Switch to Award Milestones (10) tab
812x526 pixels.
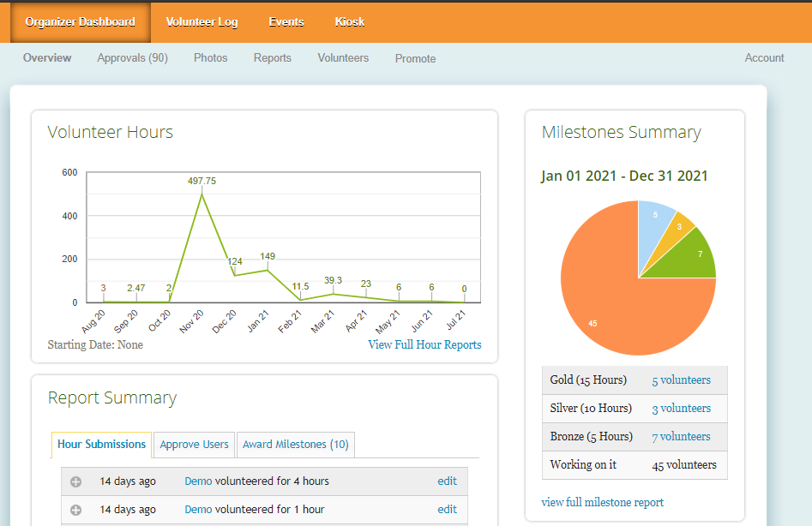coord(295,445)
